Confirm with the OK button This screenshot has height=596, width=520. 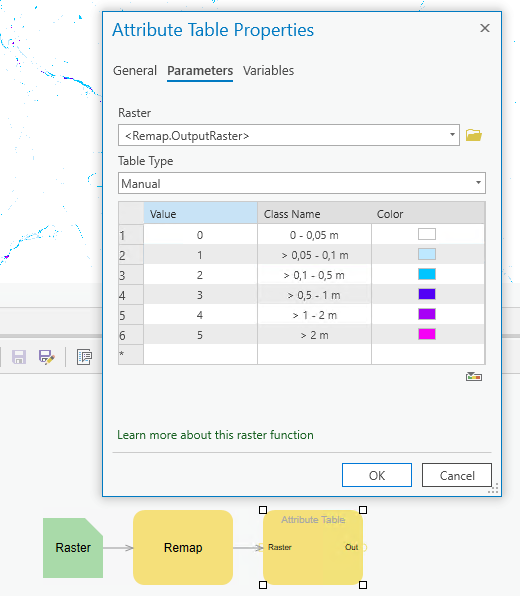coord(377,475)
